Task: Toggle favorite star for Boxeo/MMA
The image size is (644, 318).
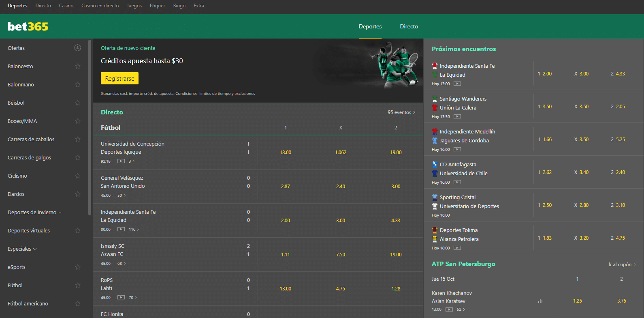Action: 78,121
